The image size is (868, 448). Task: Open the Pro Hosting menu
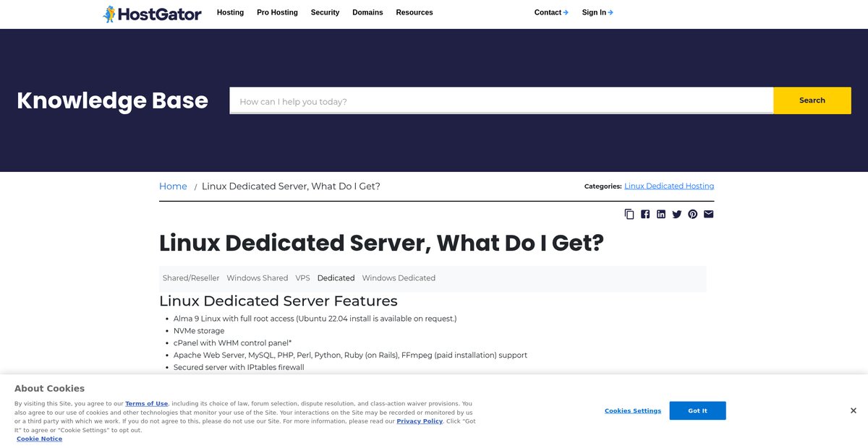(277, 12)
